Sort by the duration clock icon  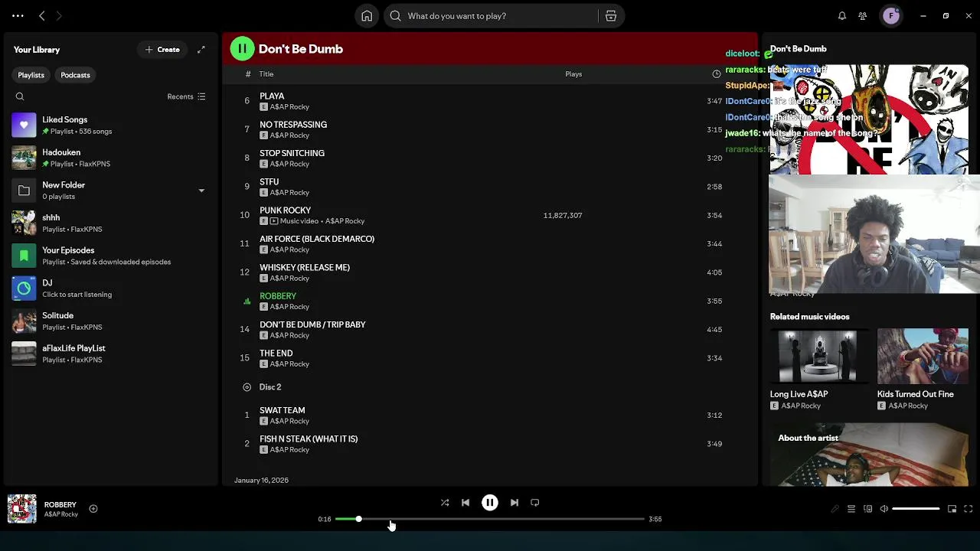coord(717,74)
